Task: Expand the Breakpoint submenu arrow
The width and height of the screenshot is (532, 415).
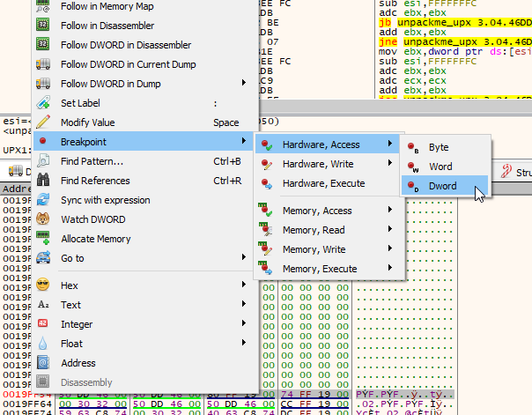Action: [x=244, y=141]
